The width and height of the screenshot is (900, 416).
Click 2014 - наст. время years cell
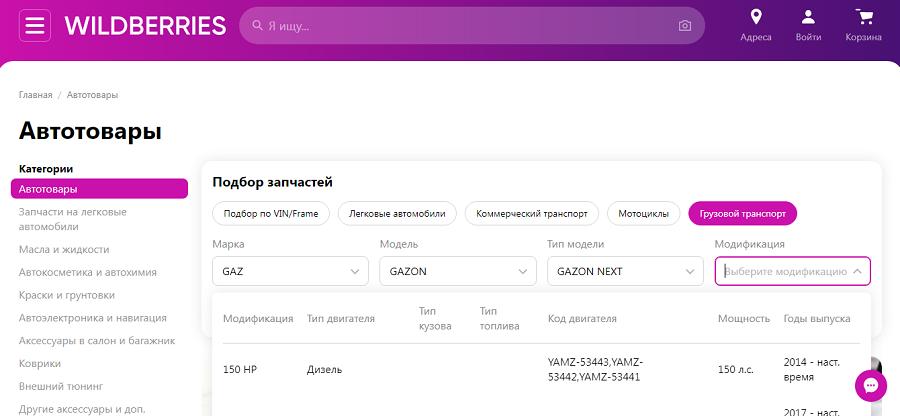(x=812, y=370)
